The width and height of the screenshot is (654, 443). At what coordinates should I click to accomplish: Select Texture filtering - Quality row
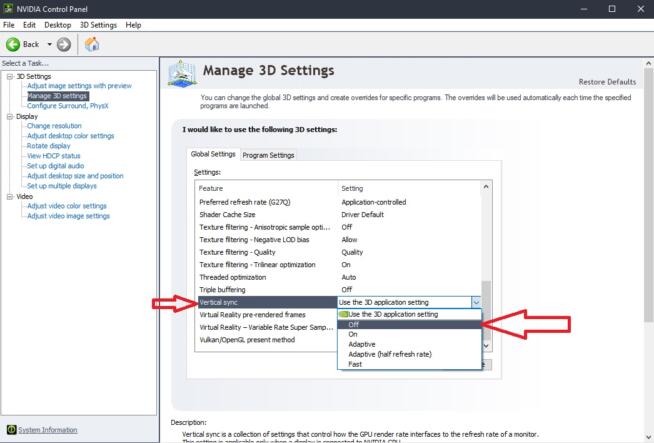click(x=338, y=252)
